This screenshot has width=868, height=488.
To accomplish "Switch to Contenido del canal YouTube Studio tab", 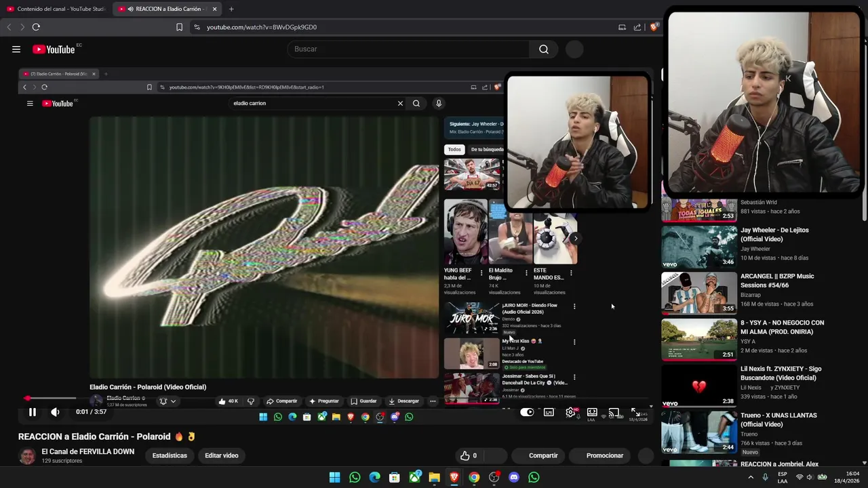I will tap(56, 9).
